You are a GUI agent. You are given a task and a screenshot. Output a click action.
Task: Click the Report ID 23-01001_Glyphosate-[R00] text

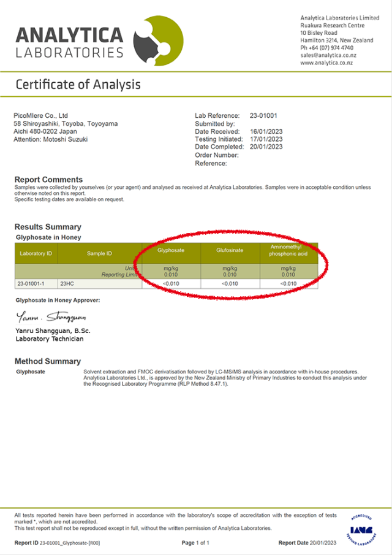point(57,543)
